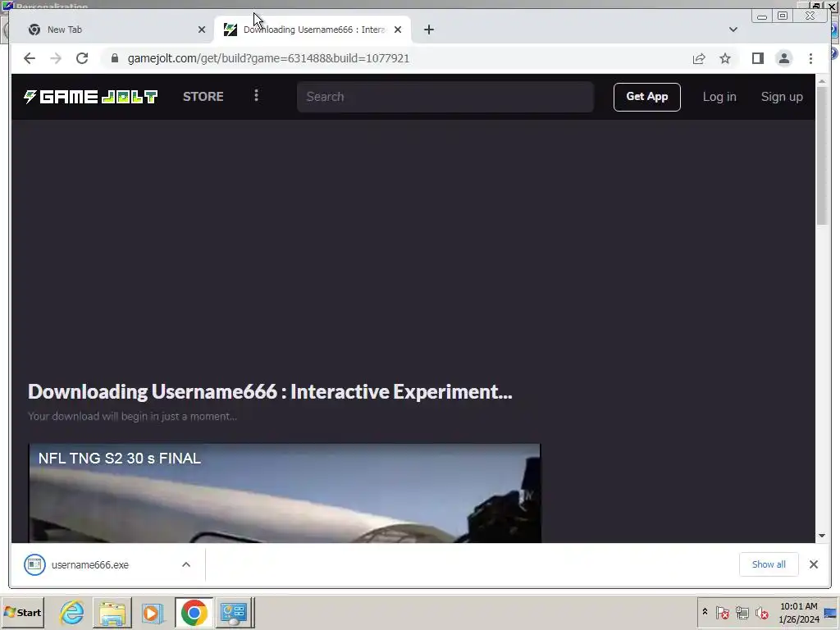Click the NFL TNG S2 video thumbnail
Viewport: 840px width, 630px height.
(x=285, y=493)
